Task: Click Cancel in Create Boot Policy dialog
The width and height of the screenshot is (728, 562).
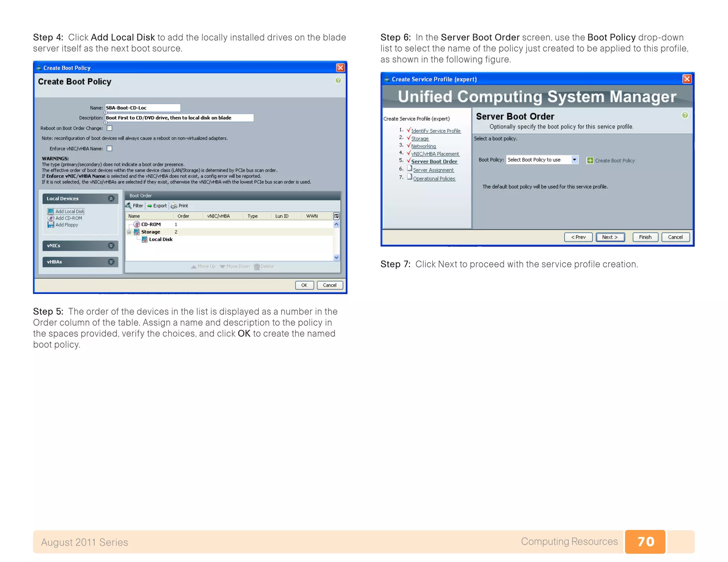Action: click(330, 285)
